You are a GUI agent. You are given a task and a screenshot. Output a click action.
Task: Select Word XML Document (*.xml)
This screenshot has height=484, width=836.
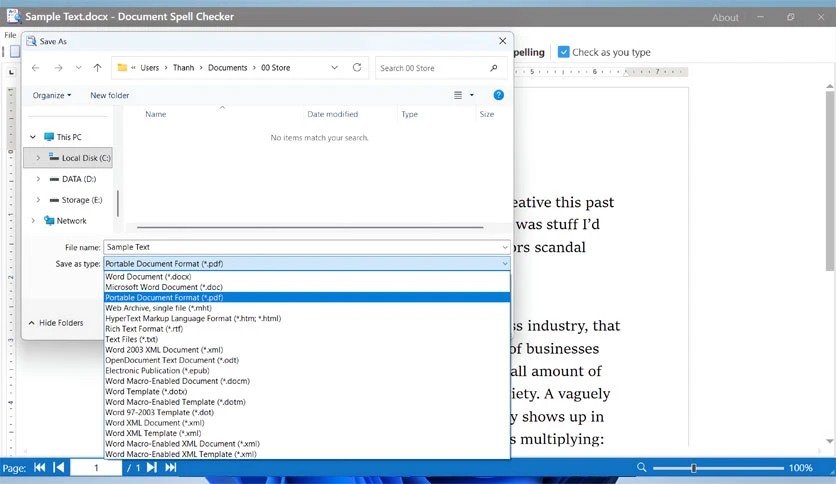click(x=307, y=423)
